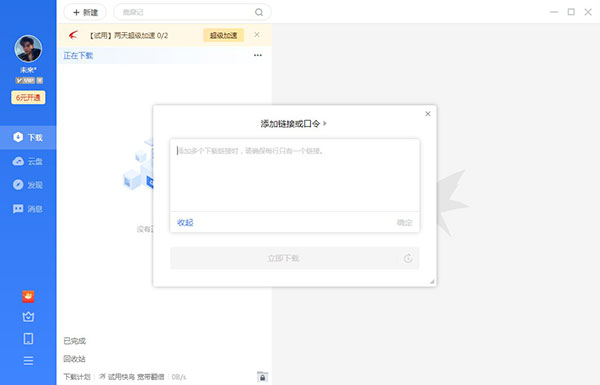Screen dimensions: 600x385
Task: Open the 云盘 cloud drive section
Action: click(x=28, y=162)
